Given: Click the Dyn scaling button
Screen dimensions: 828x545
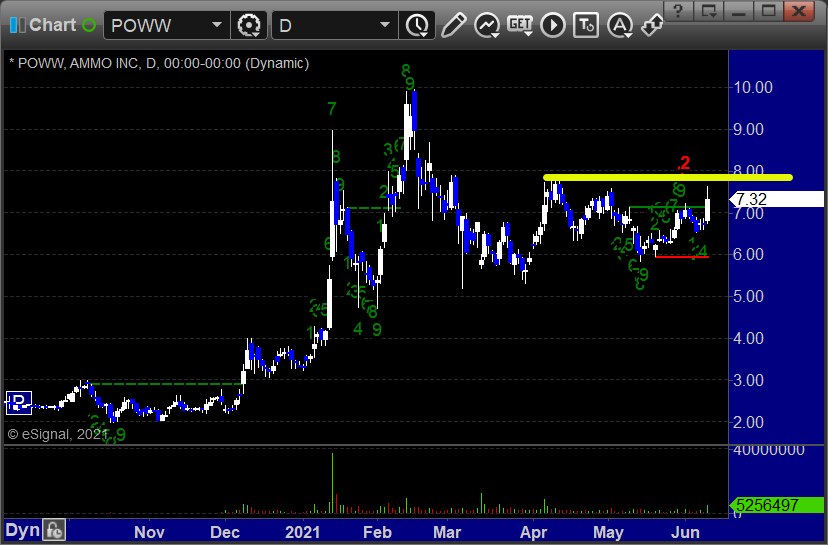Looking at the screenshot, I should click(22, 530).
